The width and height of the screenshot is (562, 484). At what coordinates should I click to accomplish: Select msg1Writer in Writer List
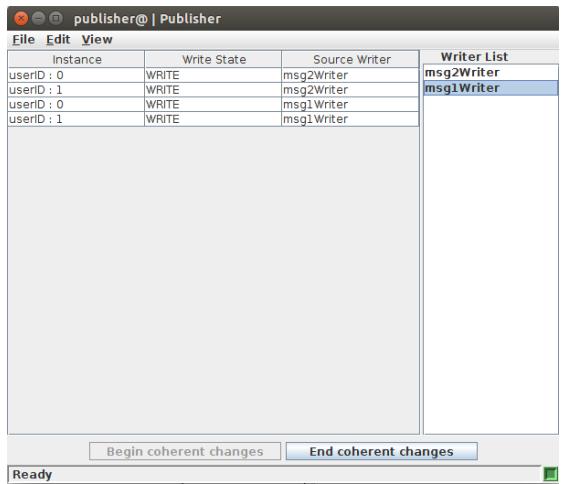click(x=490, y=88)
